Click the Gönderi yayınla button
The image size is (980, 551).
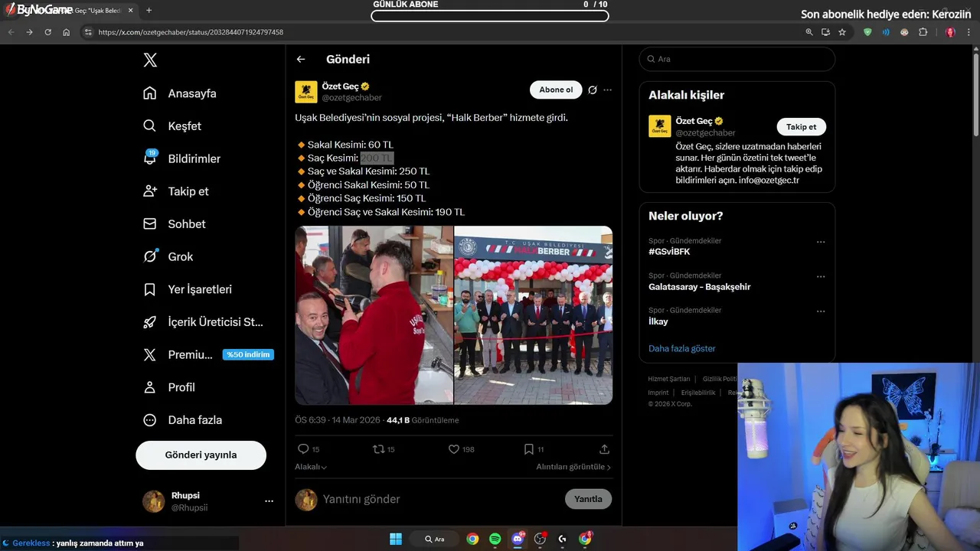[x=201, y=455]
